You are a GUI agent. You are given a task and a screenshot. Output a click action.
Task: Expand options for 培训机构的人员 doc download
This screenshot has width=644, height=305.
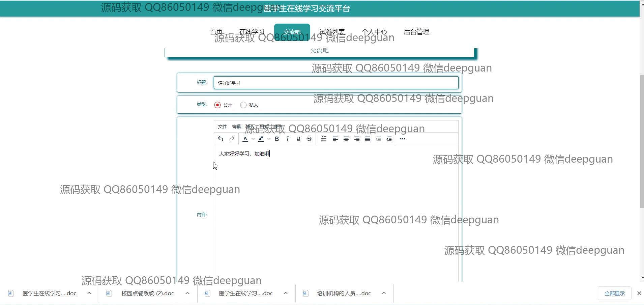click(x=384, y=293)
